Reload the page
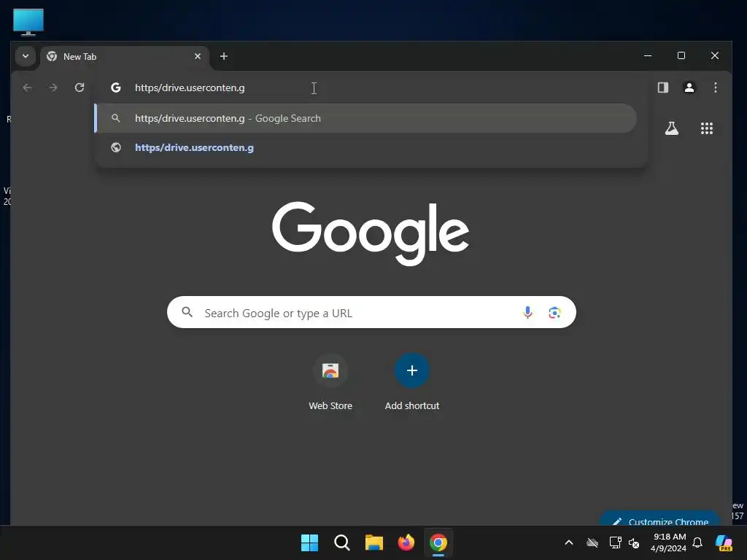 [80, 87]
